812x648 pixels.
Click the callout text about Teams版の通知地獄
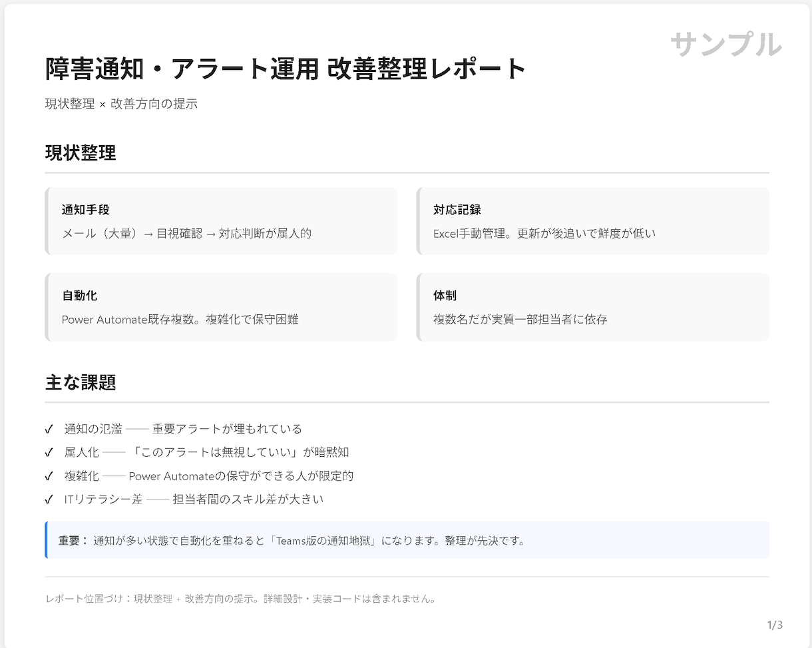[309, 541]
